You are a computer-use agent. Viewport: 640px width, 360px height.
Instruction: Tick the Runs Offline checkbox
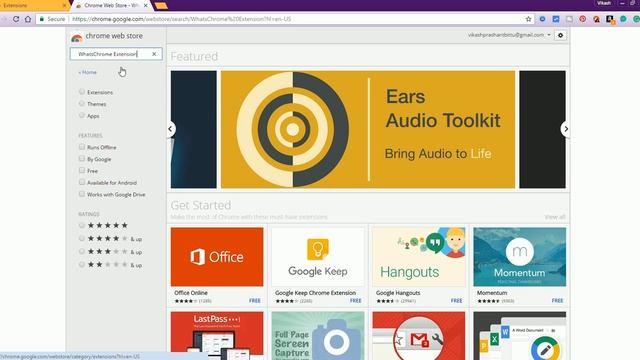click(x=82, y=147)
